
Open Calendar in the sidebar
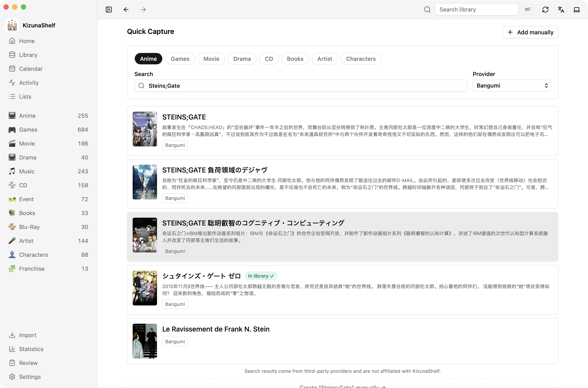pyautogui.click(x=48, y=69)
